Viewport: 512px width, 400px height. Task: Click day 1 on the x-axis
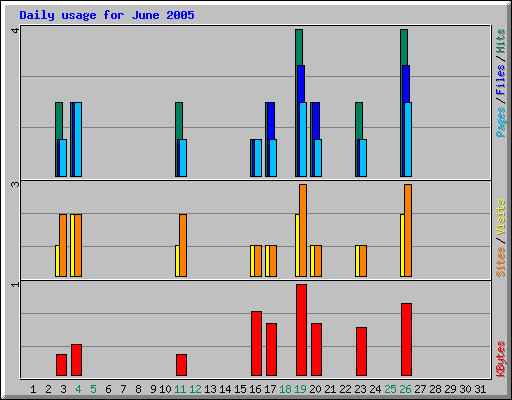coord(33,389)
